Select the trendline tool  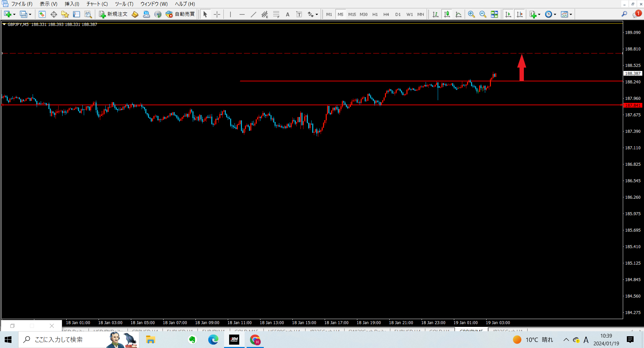tap(253, 14)
